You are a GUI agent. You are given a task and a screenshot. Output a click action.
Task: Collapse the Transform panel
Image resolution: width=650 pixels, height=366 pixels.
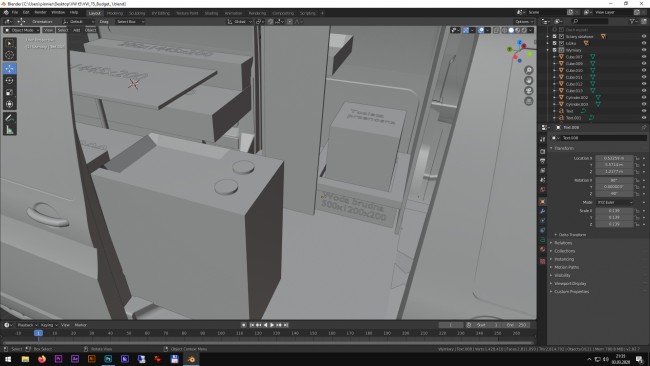563,148
